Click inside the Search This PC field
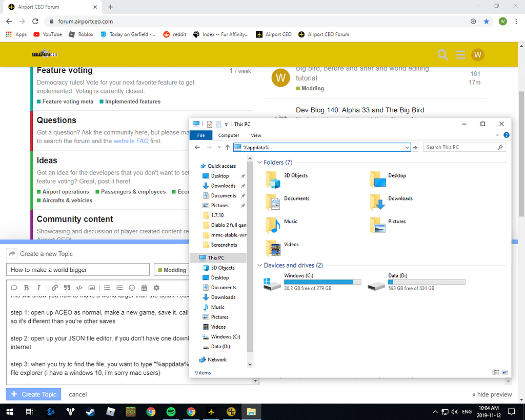Image resolution: width=525 pixels, height=420 pixels. [460, 147]
